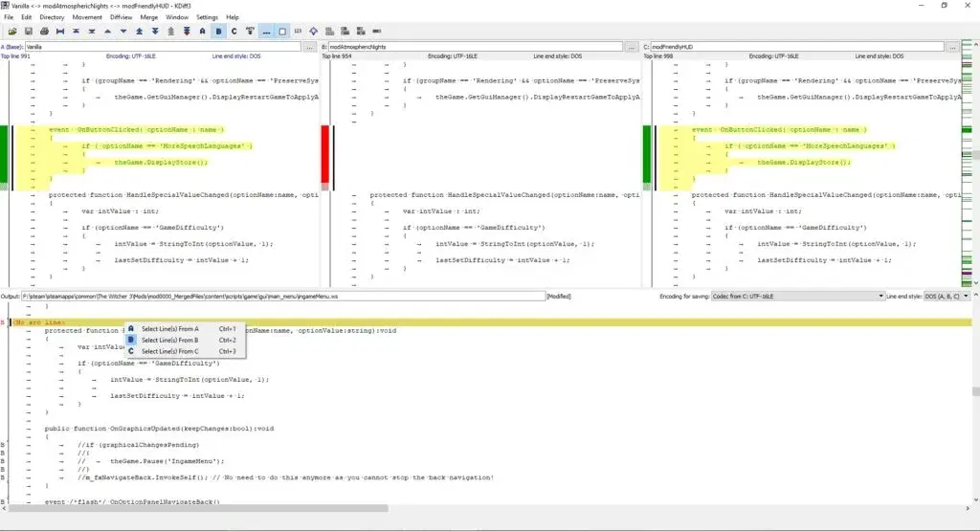
Task: Click the horizontal scrollbar of output pane
Action: pyautogui.click(x=197, y=508)
